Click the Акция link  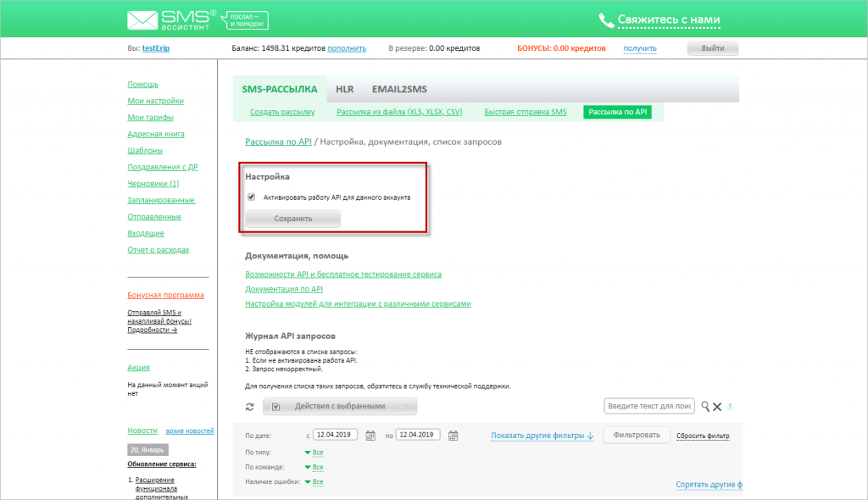138,367
